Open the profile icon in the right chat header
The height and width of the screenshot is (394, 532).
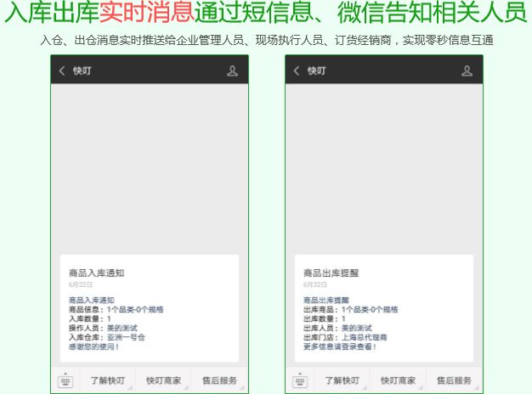pyautogui.click(x=467, y=71)
